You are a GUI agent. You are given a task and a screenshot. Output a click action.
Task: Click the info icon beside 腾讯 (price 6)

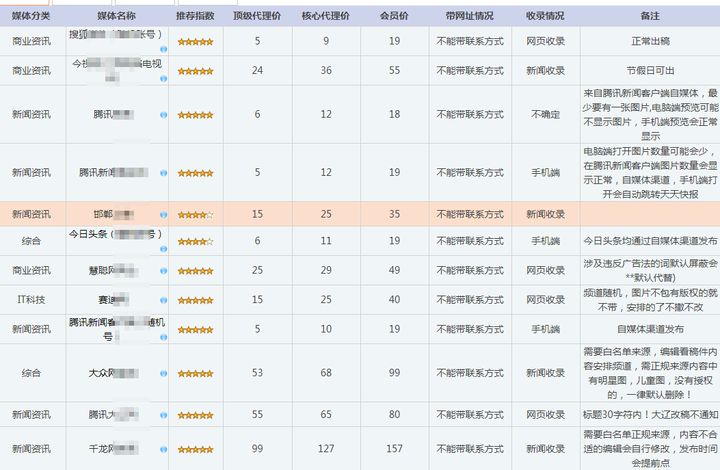[x=163, y=115]
